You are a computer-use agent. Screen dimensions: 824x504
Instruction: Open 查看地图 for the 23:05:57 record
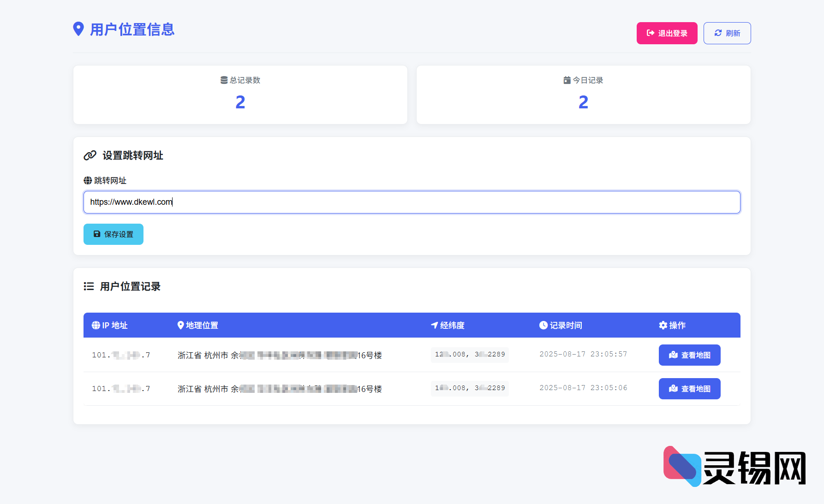click(x=689, y=355)
